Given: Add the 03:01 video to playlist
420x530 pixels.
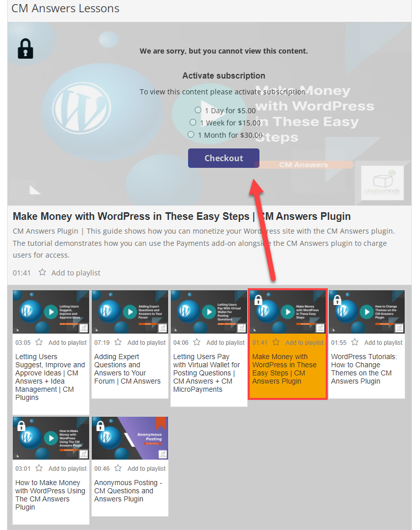Looking at the screenshot, I should tap(67, 468).
